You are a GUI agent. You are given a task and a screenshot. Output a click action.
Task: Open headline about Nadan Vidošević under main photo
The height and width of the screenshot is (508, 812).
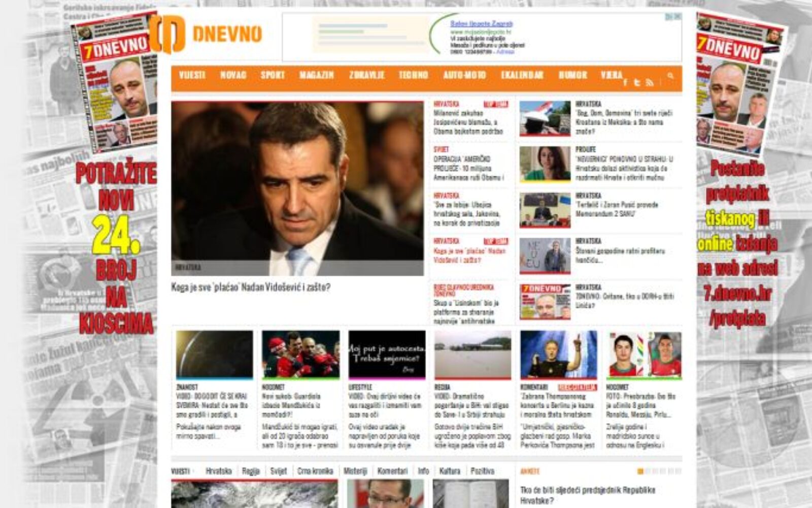(x=251, y=288)
